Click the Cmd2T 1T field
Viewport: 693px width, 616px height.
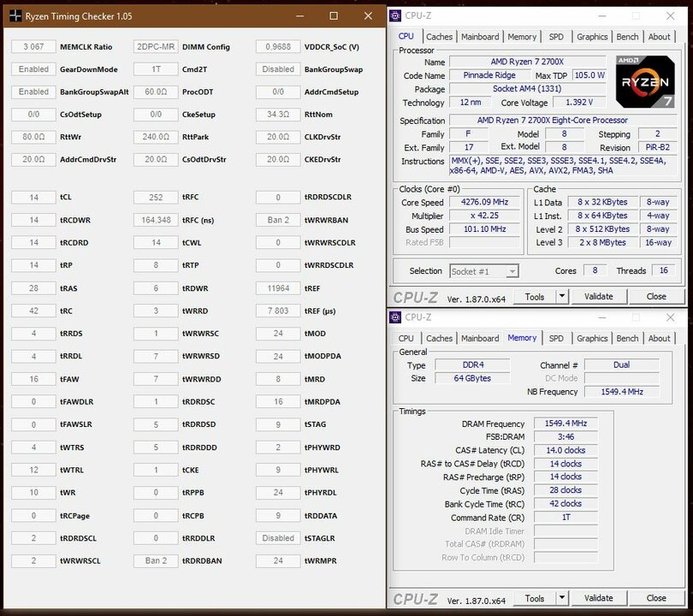point(156,69)
